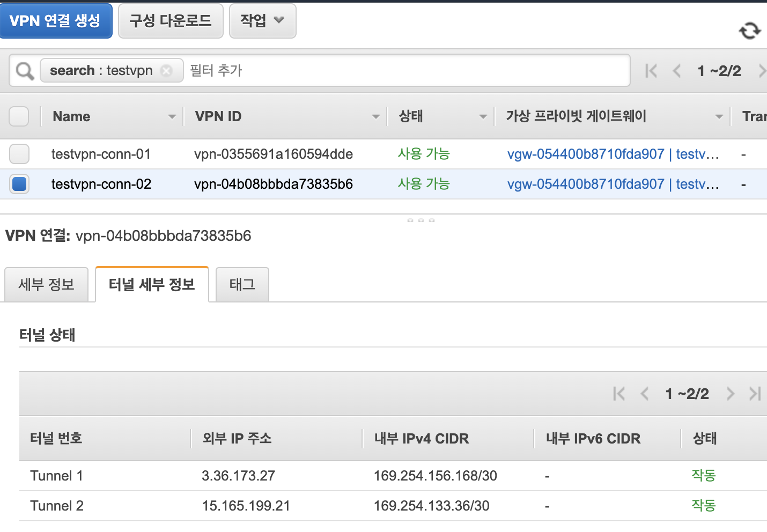This screenshot has width=767, height=532.
Task: Open the 작업 actions dropdown
Action: [263, 21]
